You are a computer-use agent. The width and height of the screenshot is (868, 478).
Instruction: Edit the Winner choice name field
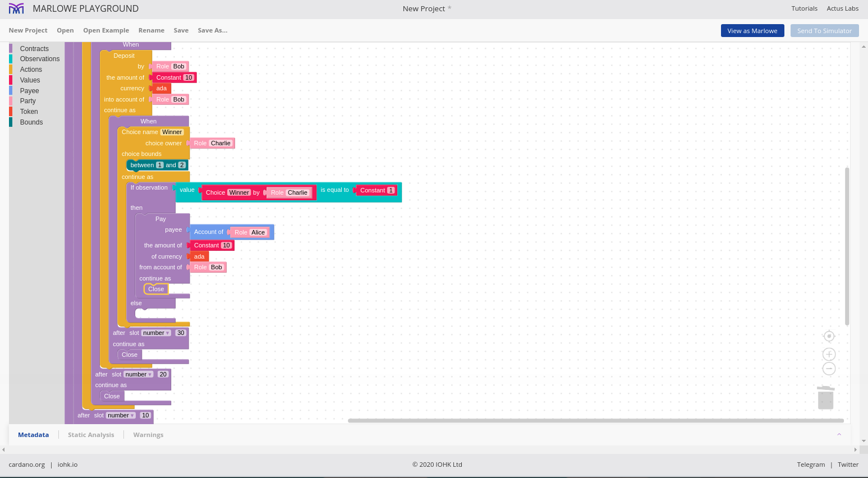[x=172, y=132]
